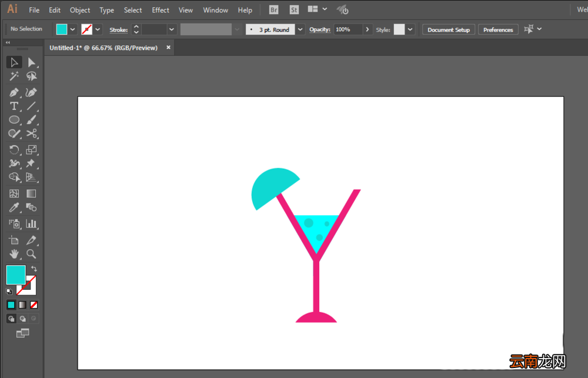Select the Direct Selection tool

click(32, 62)
